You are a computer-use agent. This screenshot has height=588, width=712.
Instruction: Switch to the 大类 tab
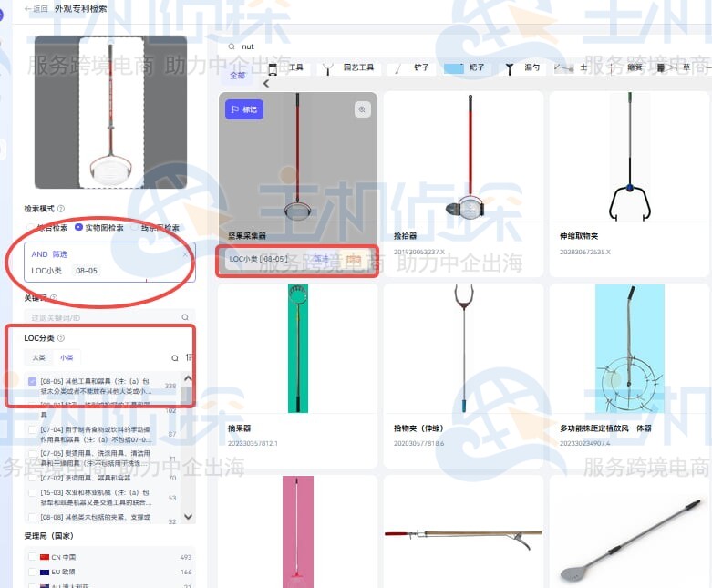tap(39, 357)
